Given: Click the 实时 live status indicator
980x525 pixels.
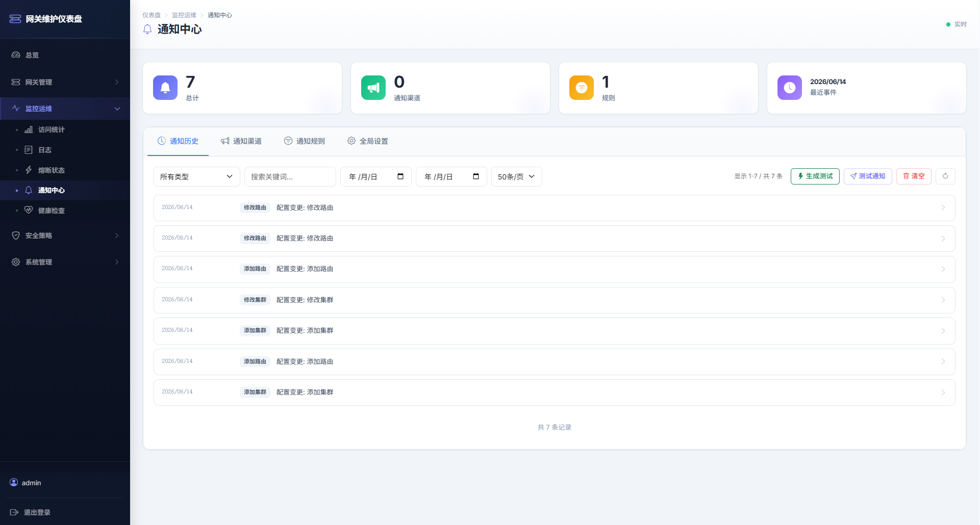Looking at the screenshot, I should [957, 24].
